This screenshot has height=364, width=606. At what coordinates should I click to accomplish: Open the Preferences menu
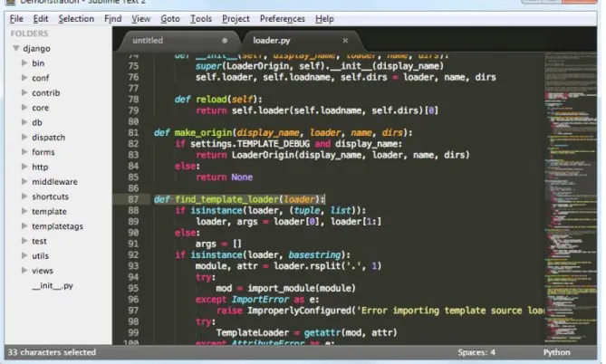[282, 18]
